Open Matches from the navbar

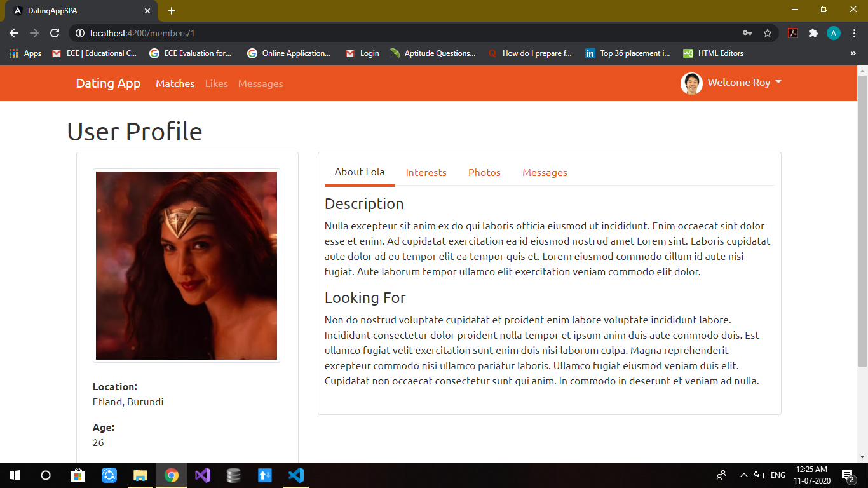175,83
